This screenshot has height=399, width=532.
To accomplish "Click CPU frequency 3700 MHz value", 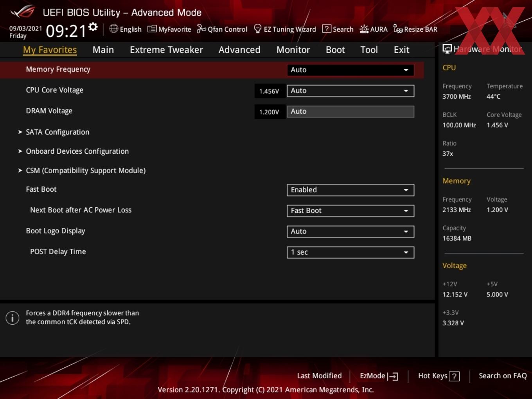I will click(457, 96).
